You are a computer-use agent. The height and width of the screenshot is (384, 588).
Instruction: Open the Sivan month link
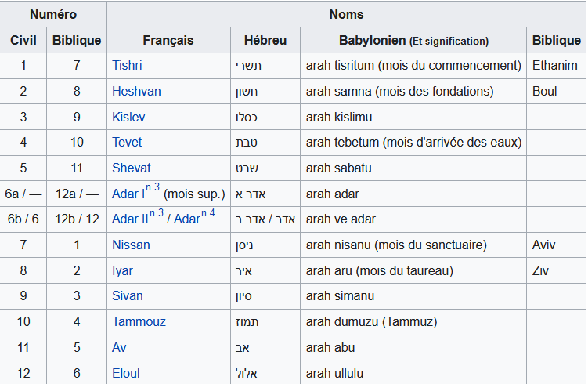[127, 295]
